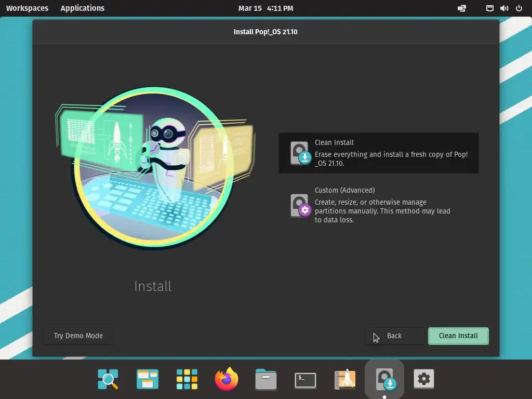The width and height of the screenshot is (532, 399).
Task: Click the robot illustration in the installer
Action: click(x=155, y=168)
